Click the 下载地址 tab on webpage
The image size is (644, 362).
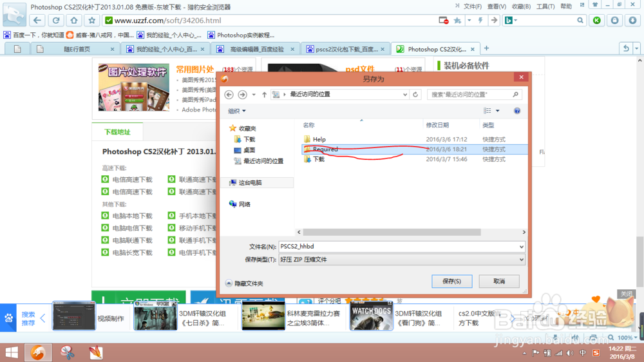(x=117, y=132)
